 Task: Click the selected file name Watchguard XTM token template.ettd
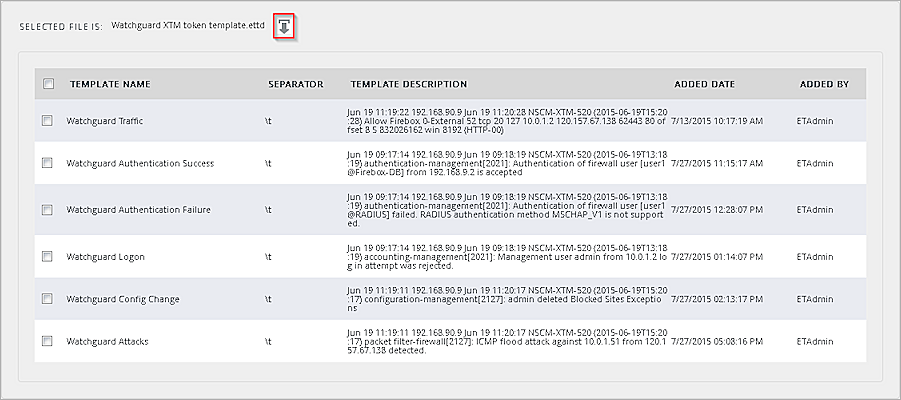188,25
